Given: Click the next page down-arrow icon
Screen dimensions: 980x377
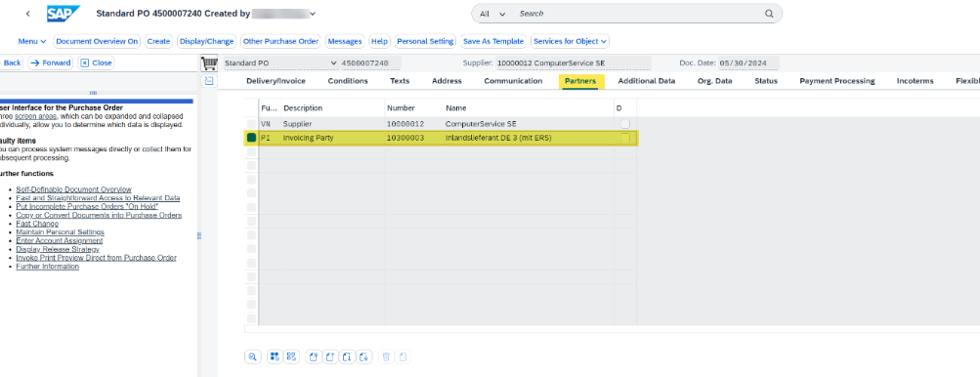Looking at the screenshot, I should pos(348,357).
